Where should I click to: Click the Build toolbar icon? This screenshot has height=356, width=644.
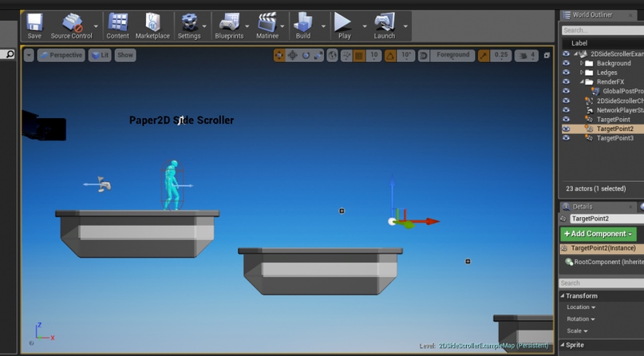pos(303,26)
